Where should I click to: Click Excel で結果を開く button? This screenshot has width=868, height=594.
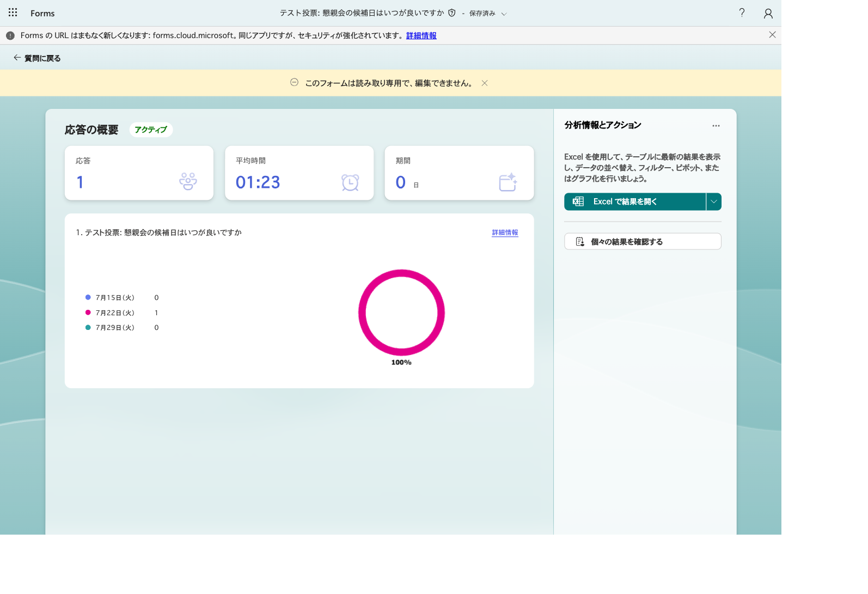(635, 201)
